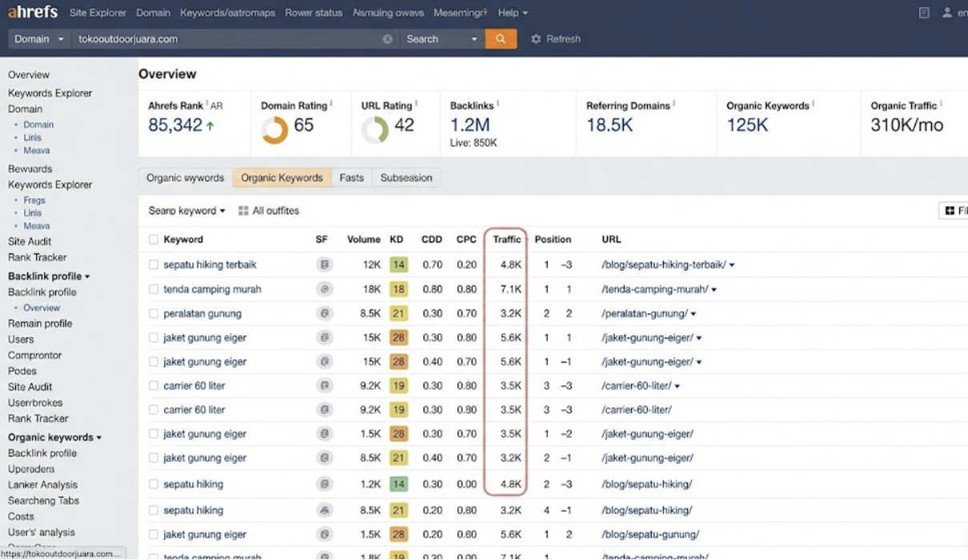Click the info icon next to Referring Domains
968x560 pixels.
674,104
